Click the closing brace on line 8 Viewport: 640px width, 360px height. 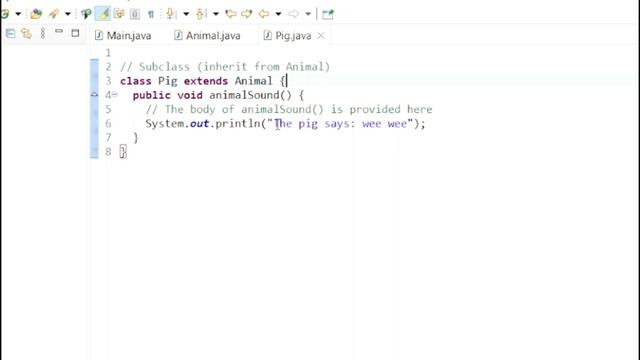tap(123, 152)
